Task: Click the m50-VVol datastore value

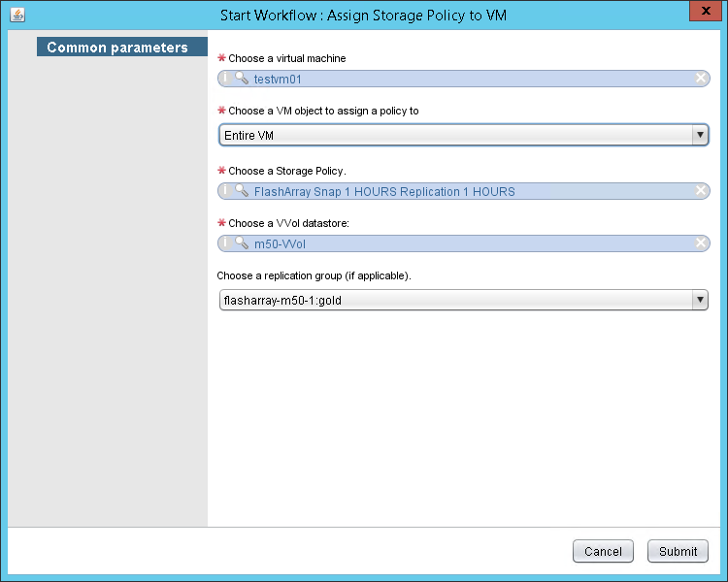Action: click(280, 244)
